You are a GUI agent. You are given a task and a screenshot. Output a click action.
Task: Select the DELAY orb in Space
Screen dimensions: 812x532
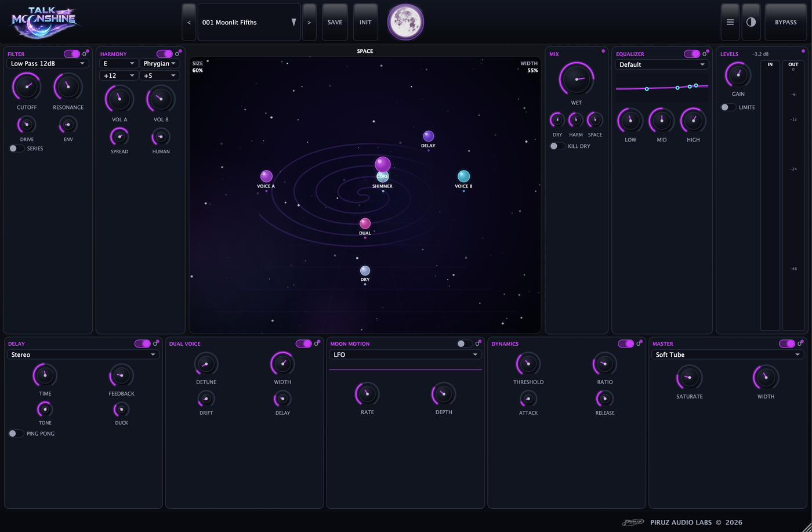428,136
